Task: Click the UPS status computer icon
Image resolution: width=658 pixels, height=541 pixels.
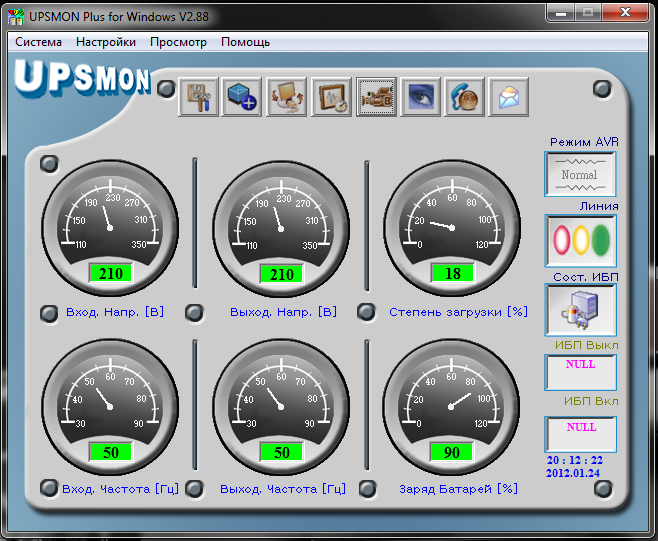Action: (x=580, y=310)
